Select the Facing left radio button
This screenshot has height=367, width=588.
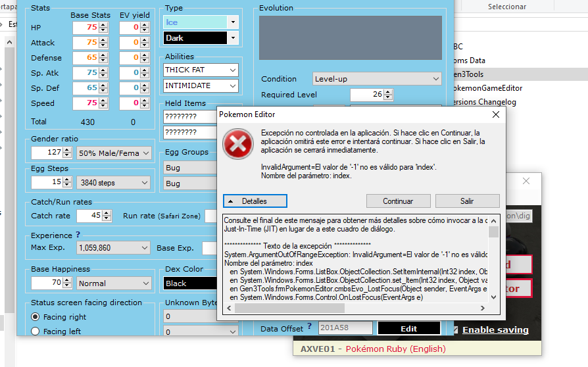(36, 332)
